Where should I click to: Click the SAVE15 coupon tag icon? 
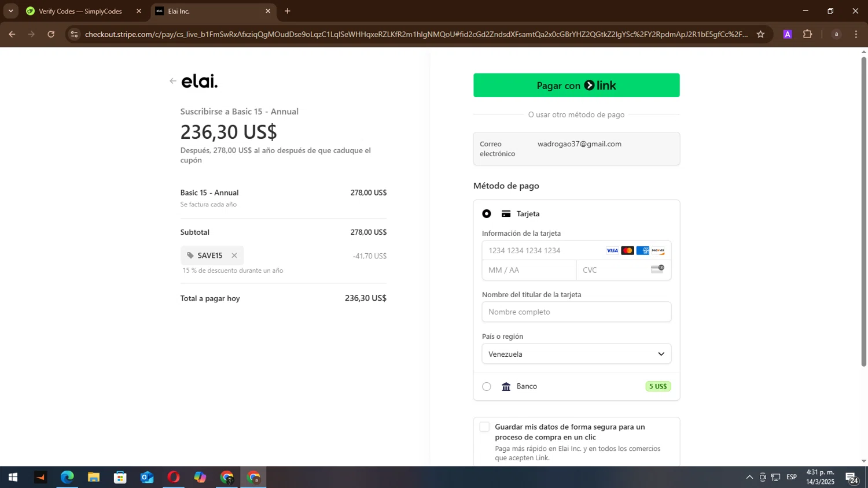click(190, 256)
